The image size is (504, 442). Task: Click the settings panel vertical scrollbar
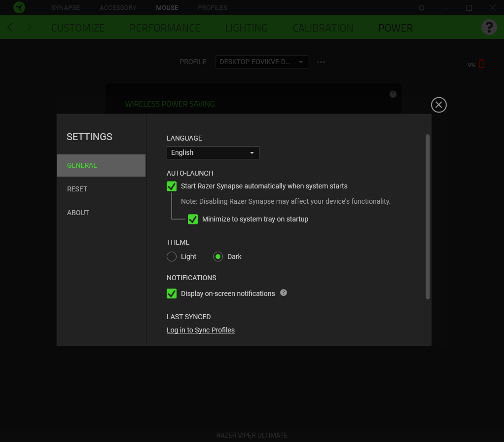[x=428, y=217]
